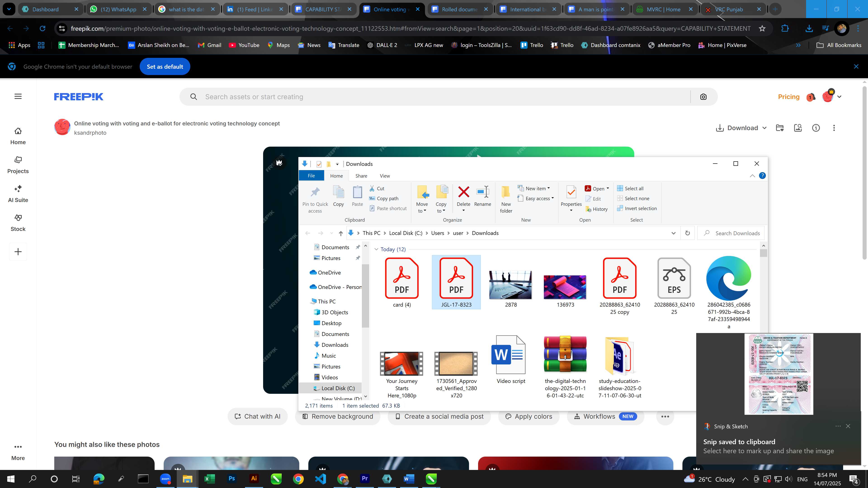The width and height of the screenshot is (868, 488).
Task: Click Invert selection in the ribbon
Action: pyautogui.click(x=637, y=208)
